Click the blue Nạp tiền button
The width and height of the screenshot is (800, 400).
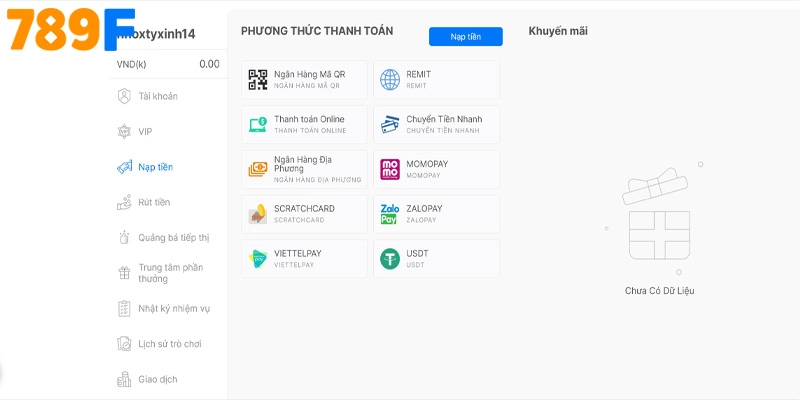pos(465,37)
